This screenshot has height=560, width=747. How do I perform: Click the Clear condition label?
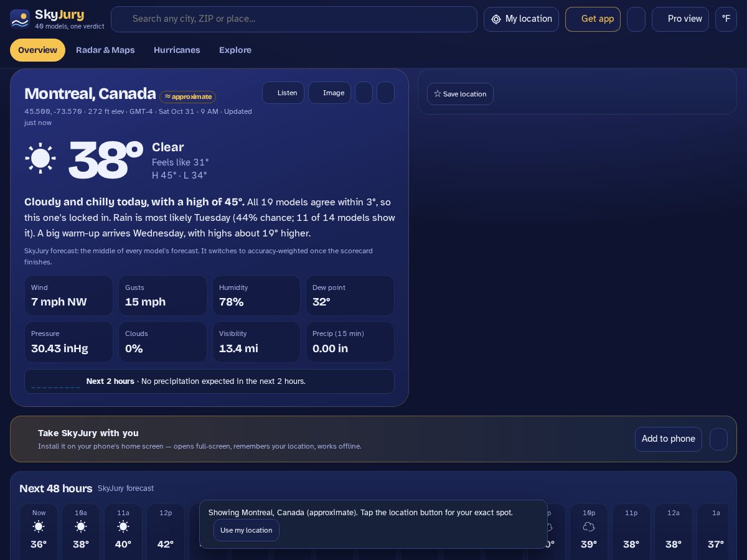coord(168,147)
